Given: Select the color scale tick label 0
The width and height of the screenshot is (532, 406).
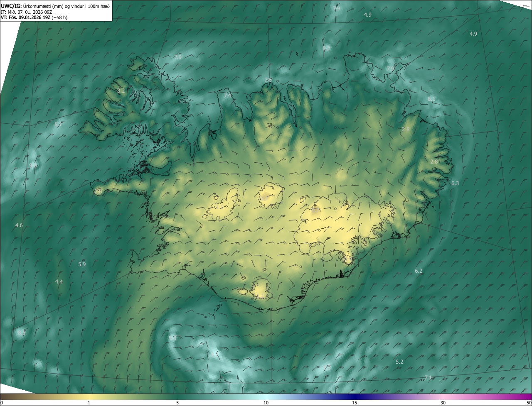Looking at the screenshot, I should coord(2,403).
